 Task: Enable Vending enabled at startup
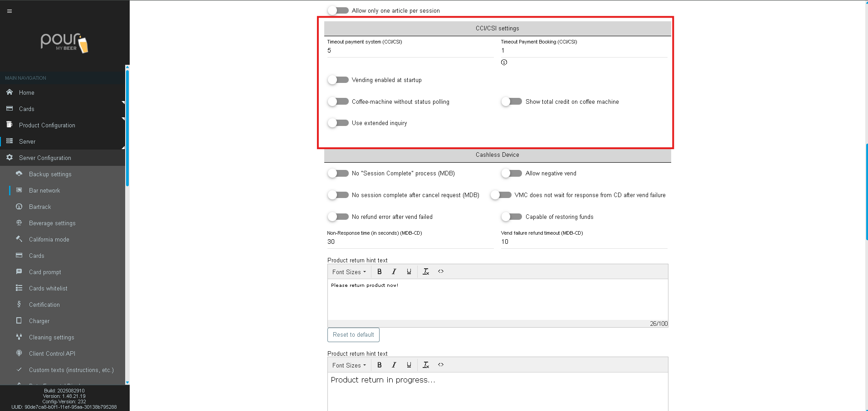click(338, 80)
